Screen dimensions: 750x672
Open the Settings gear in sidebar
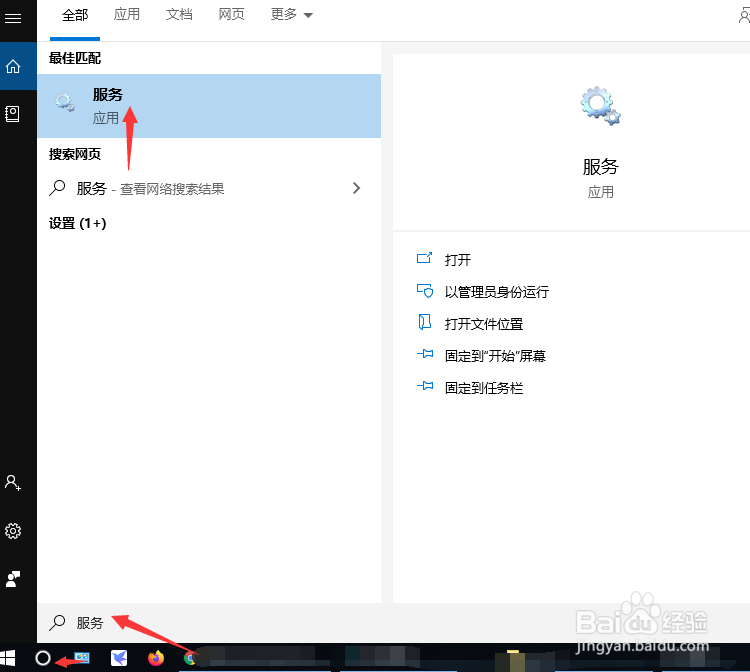(x=13, y=531)
